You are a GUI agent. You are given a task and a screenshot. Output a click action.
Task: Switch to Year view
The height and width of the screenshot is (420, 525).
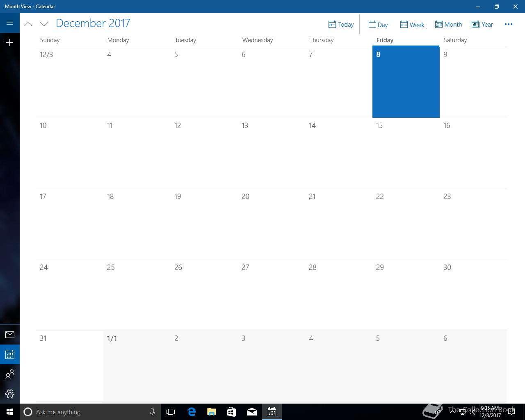pos(482,25)
